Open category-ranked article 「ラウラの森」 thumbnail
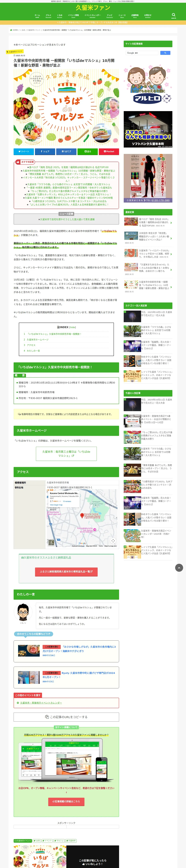This screenshot has width=186, height=868. tap(132, 331)
